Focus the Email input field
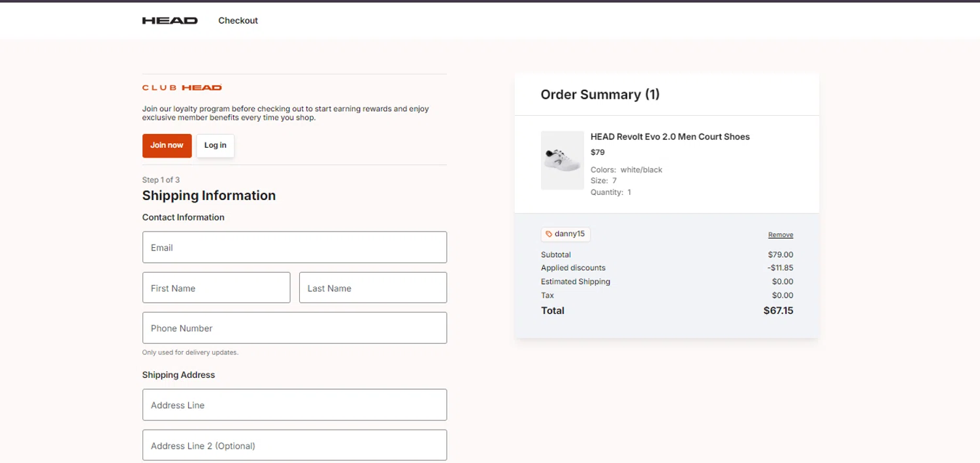The height and width of the screenshot is (463, 980). point(295,247)
